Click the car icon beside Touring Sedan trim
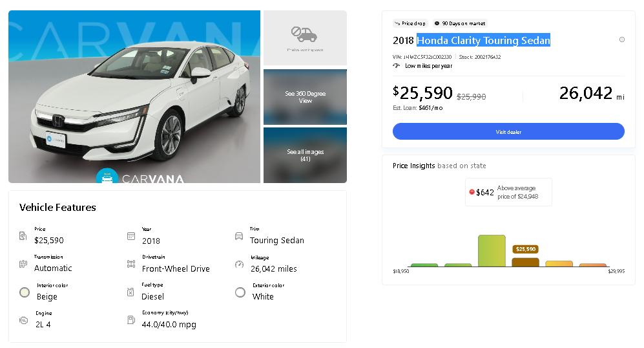Screen dimensions: 644x348 239,236
